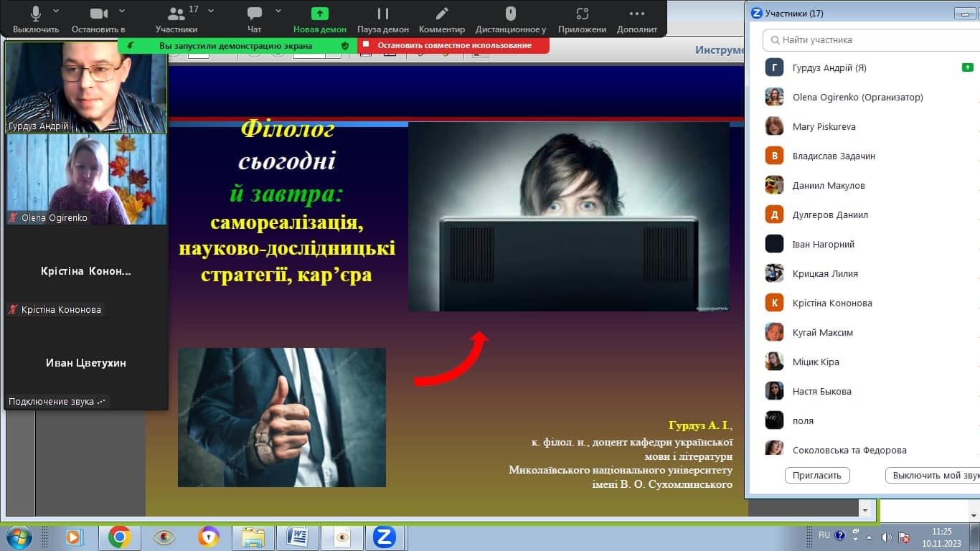Open the Комментир annotation pencil tool
Screen dimensions: 980x551
(442, 14)
